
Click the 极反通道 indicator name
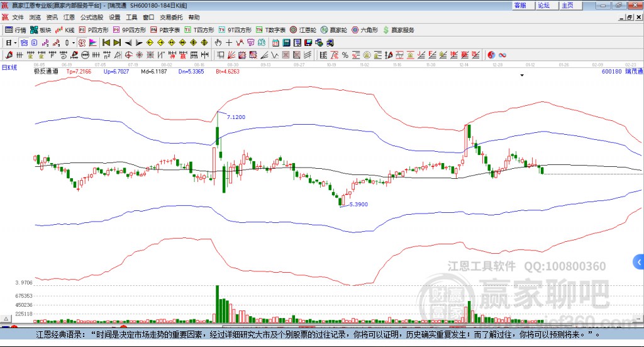[x=46, y=71]
